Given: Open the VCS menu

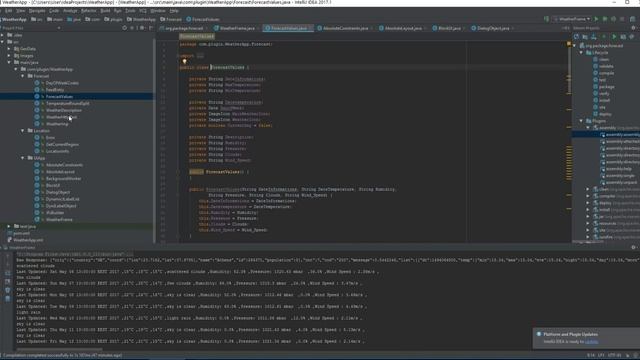Looking at the screenshot, I should point(143,11).
